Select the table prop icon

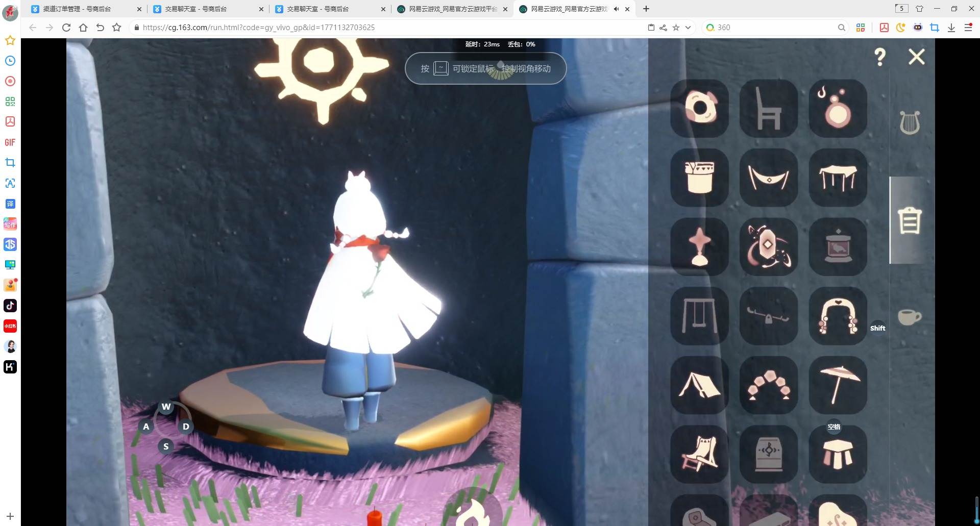click(838, 178)
